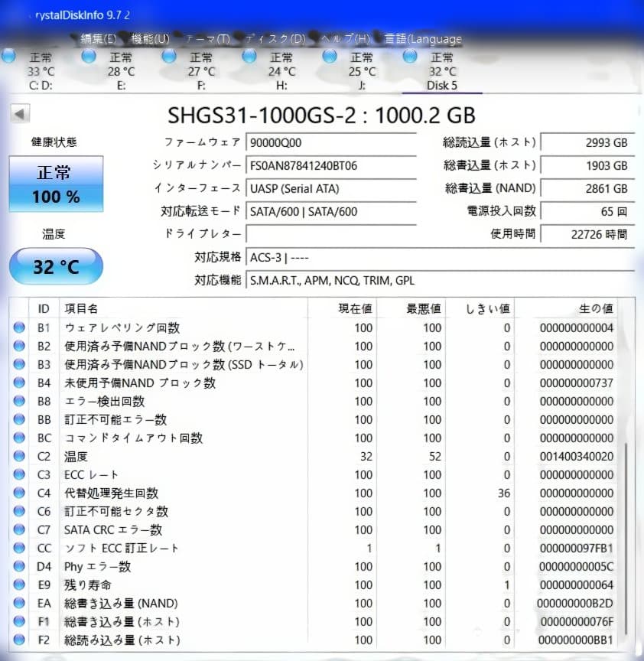Click the back arrow navigation icon
This screenshot has width=644, height=661.
pyautogui.click(x=18, y=112)
